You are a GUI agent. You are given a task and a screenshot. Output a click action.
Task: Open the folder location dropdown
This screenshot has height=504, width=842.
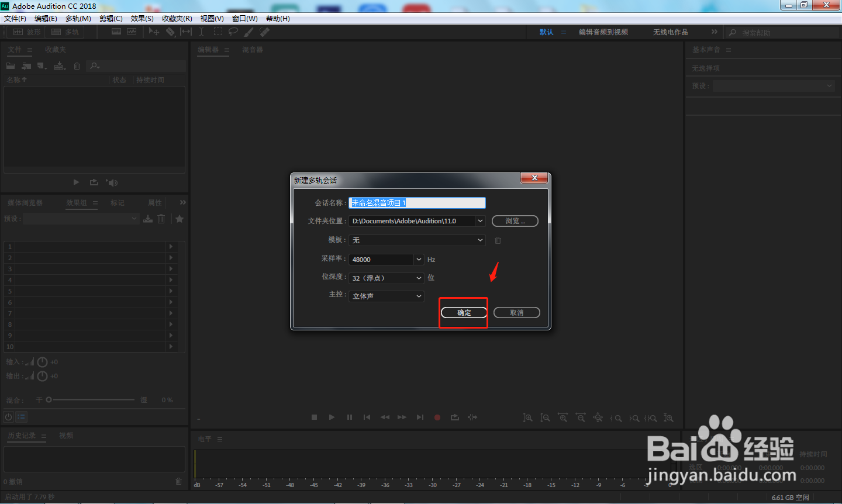pyautogui.click(x=480, y=221)
